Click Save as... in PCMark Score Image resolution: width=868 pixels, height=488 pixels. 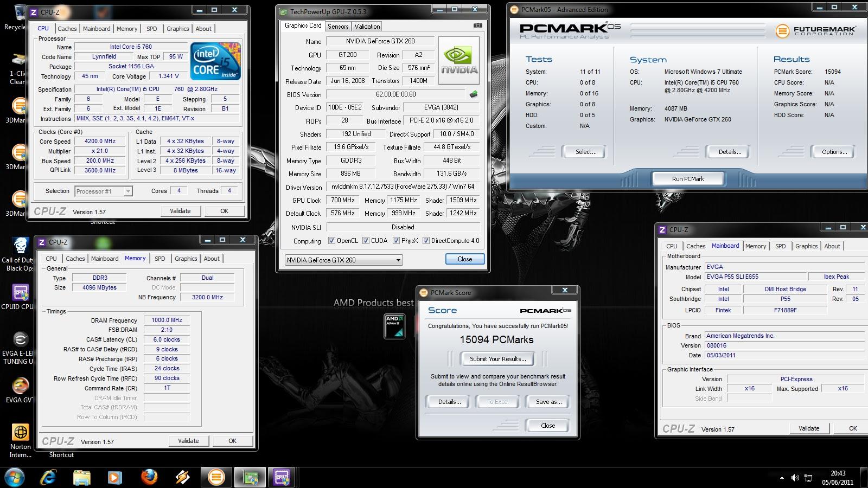[x=548, y=402]
